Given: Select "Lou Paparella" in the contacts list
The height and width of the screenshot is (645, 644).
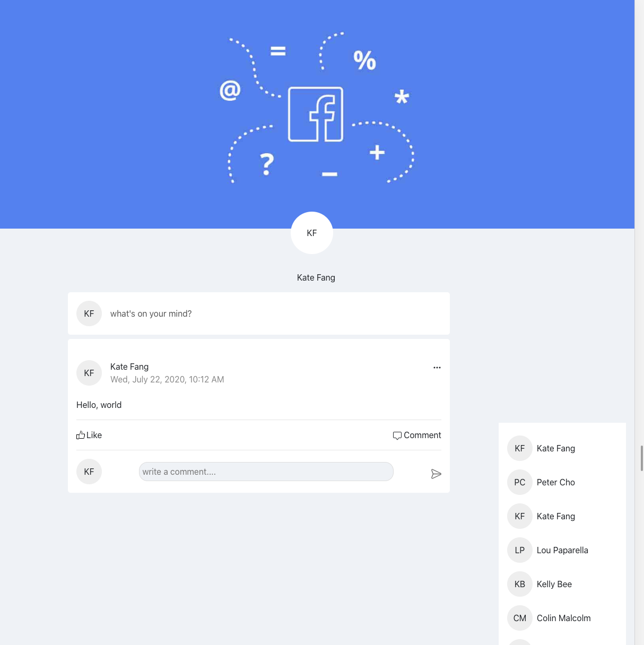Looking at the screenshot, I should click(x=562, y=550).
